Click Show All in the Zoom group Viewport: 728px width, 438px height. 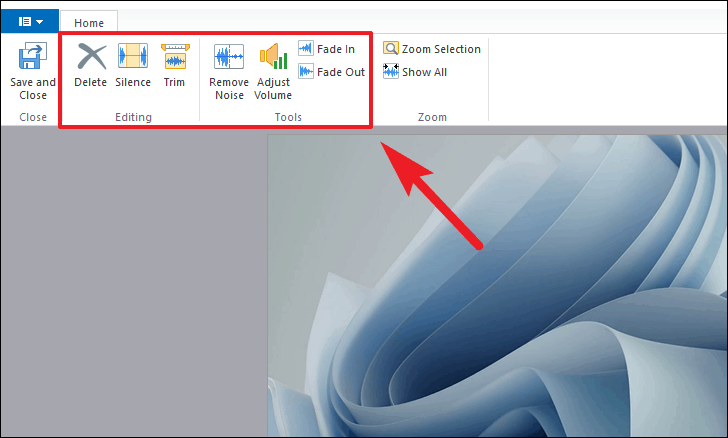tap(415, 72)
